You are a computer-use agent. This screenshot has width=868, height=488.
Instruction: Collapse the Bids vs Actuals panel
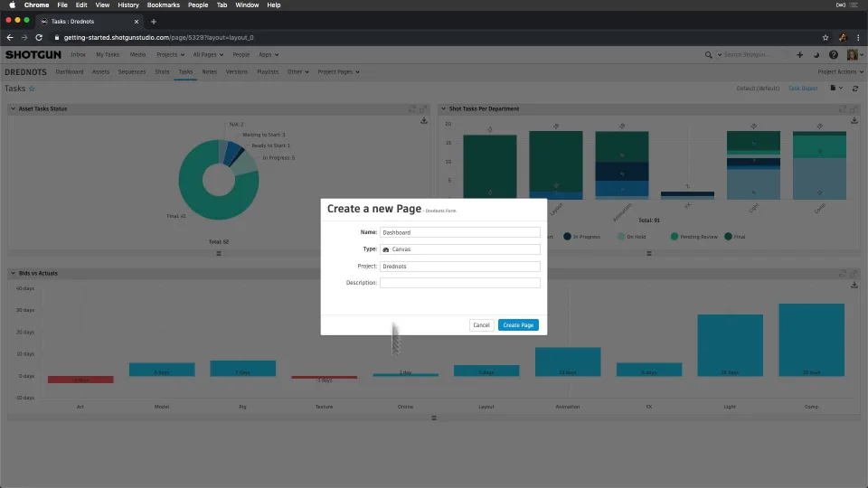coord(14,273)
